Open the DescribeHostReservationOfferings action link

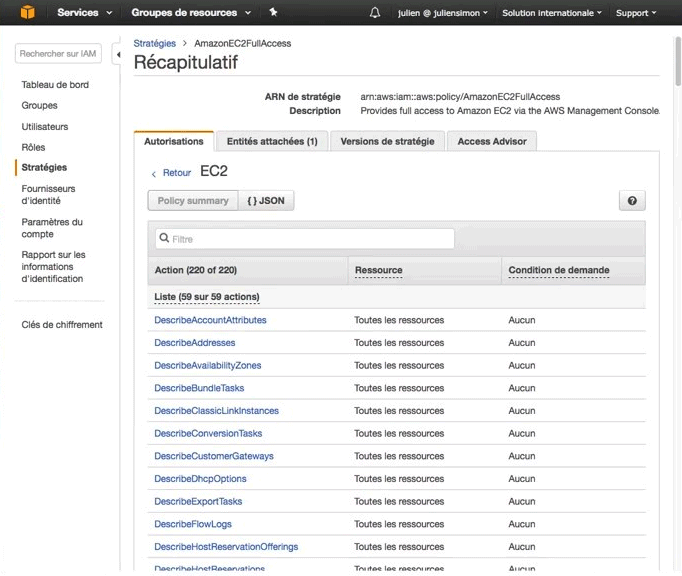point(226,547)
